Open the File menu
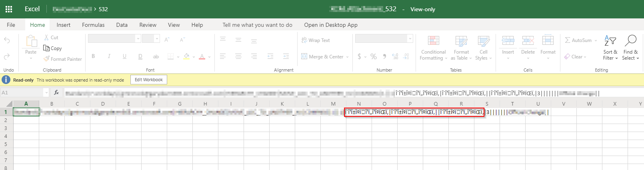Screen dimensions: 644x170 (x=11, y=25)
